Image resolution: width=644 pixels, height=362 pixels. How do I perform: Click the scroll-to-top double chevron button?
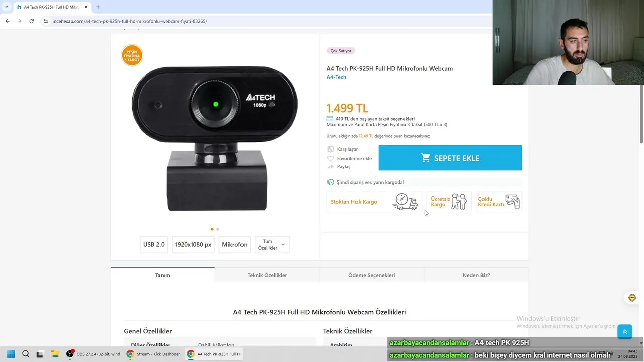pos(625,332)
